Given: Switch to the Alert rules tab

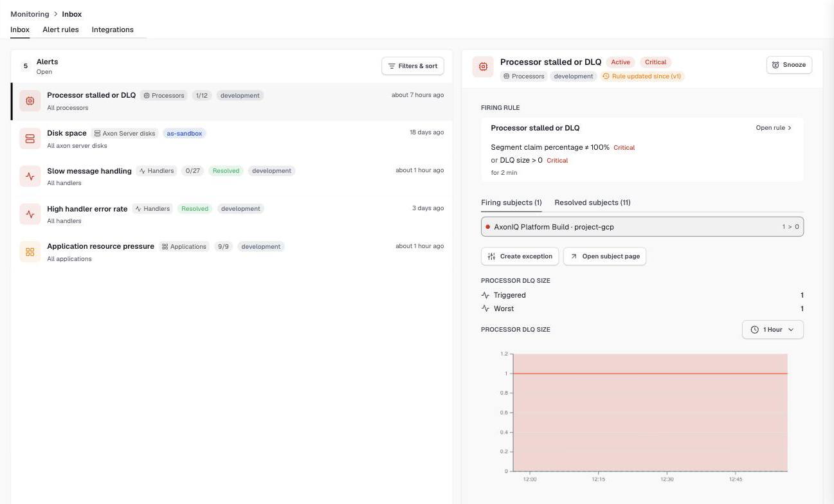Looking at the screenshot, I should (60, 30).
